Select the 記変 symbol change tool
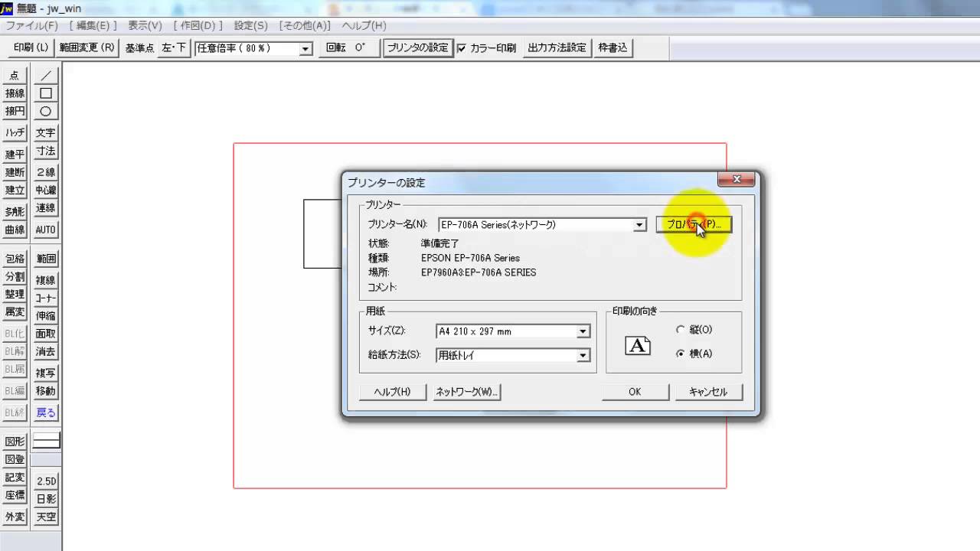 click(15, 477)
